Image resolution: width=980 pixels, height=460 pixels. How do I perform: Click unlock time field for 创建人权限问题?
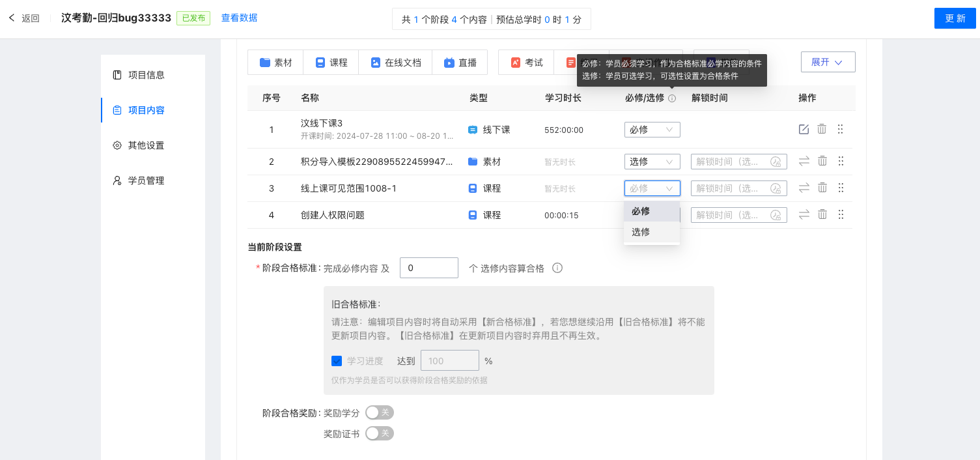(739, 215)
